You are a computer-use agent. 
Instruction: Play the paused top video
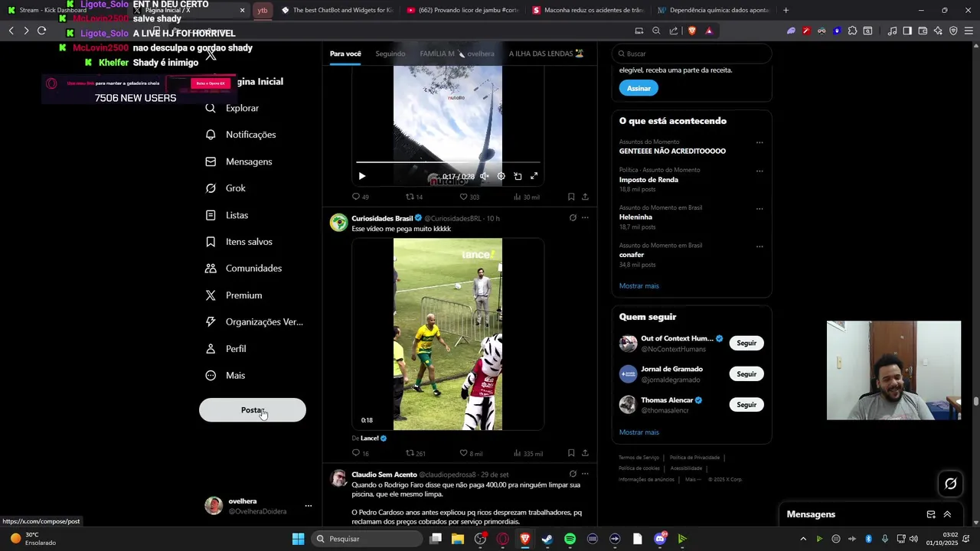click(362, 176)
